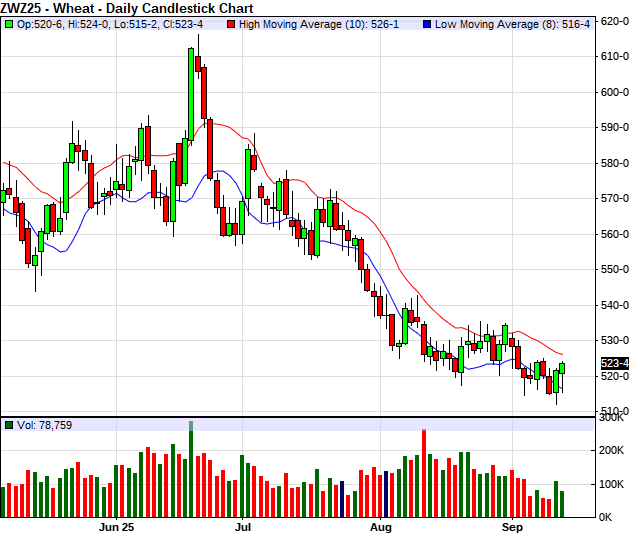Click the last green candle on the right
This screenshot has width=640, height=536.
point(562,367)
